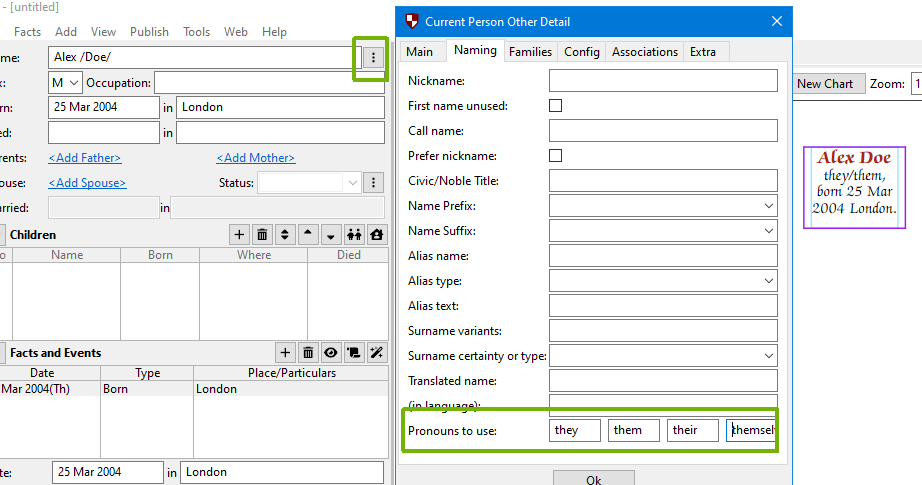
Task: Click the sort children up-down arrows icon
Action: [285, 235]
